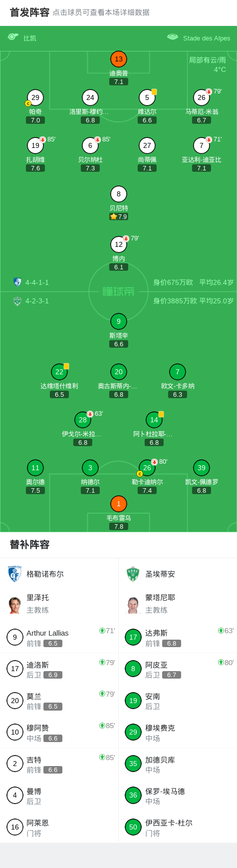The height and width of the screenshot is (868, 237).
Task: Click the 4-2-3-1 formation label
Action: coord(37,301)
